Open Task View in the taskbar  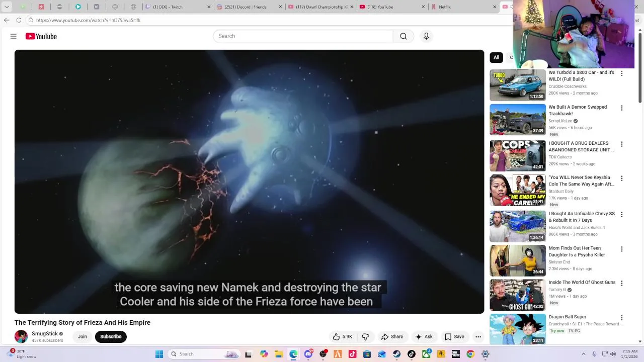coord(248,354)
